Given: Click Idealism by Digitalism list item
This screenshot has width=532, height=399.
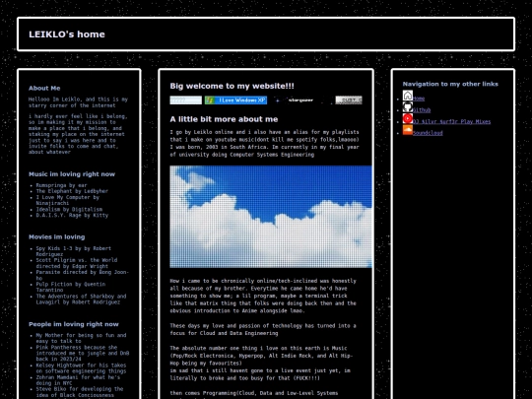Looking at the screenshot, I should click(69, 209).
